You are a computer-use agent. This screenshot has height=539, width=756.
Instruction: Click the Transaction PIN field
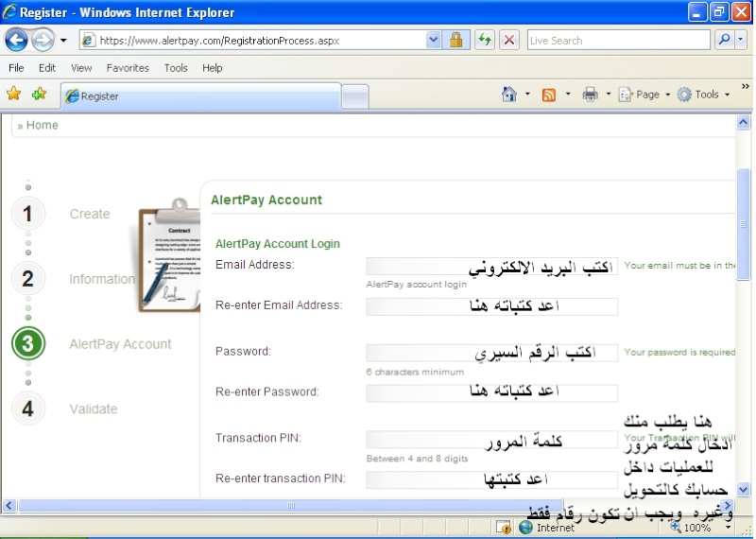(491, 440)
